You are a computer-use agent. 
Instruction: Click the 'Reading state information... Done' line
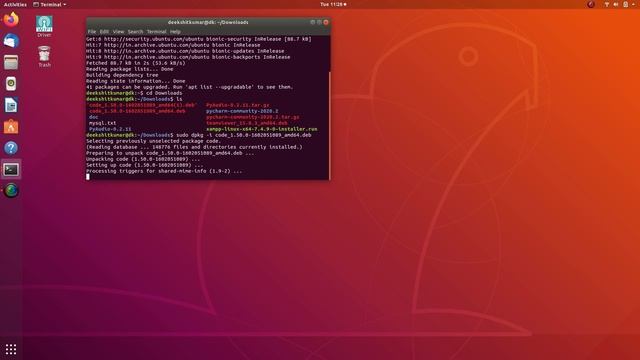tap(136, 81)
